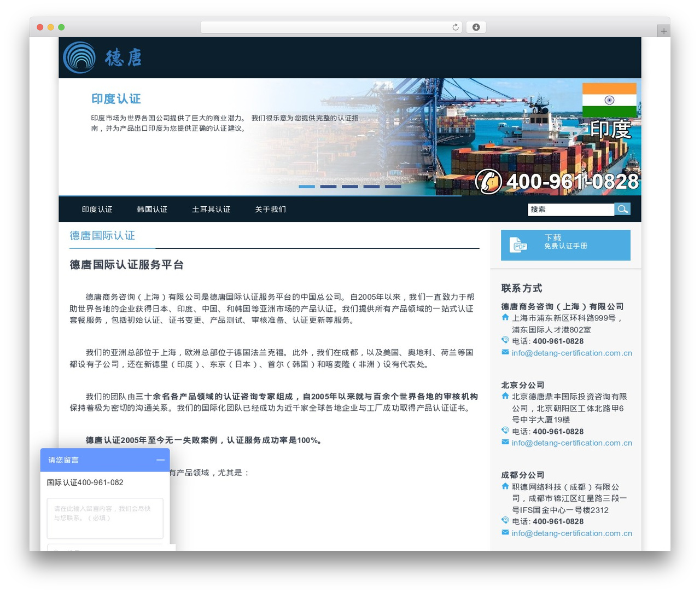This screenshot has height=593, width=700.
Task: Click the browser address bar
Action: click(331, 27)
